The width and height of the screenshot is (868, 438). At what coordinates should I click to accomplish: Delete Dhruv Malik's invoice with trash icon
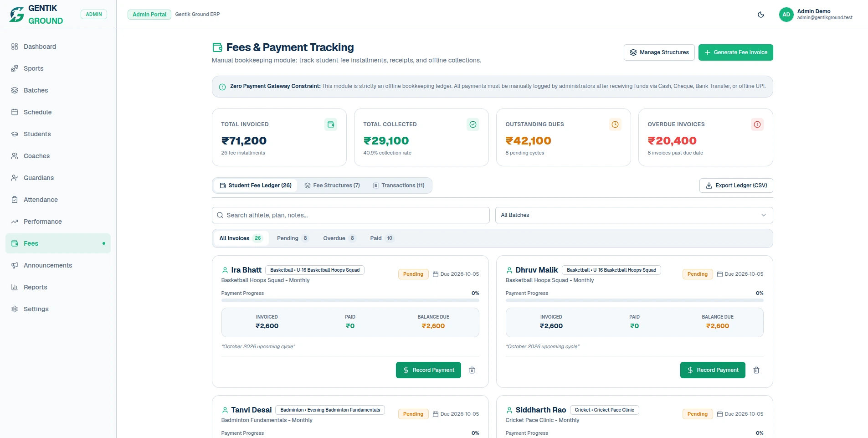click(x=756, y=370)
